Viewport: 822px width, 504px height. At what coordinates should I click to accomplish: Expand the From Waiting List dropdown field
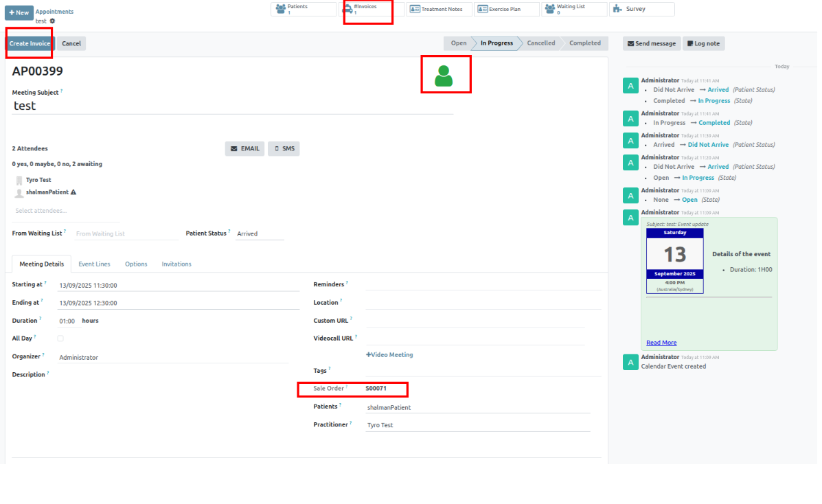(126, 234)
